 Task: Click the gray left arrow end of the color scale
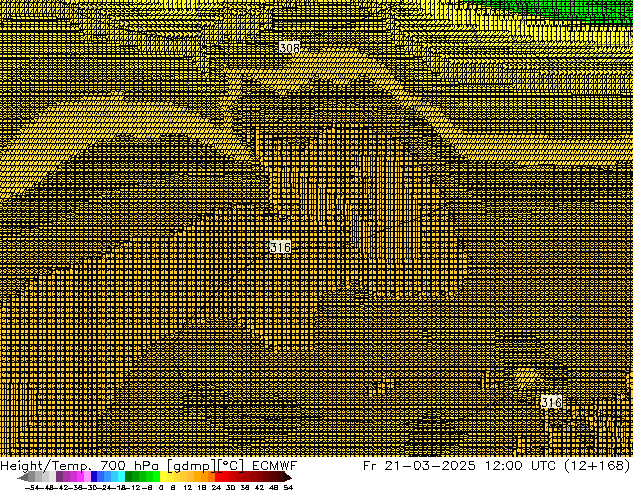[23, 478]
